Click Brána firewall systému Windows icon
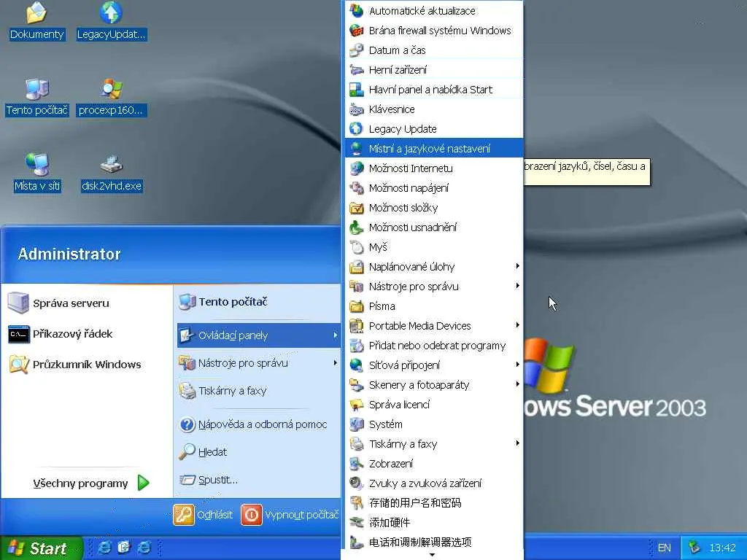The width and height of the screenshot is (747, 560). (x=356, y=31)
